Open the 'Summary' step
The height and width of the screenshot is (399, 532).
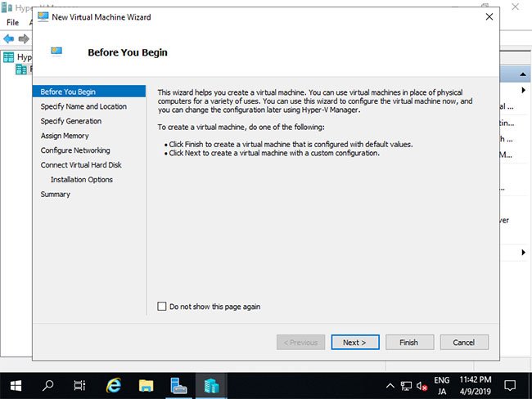pyautogui.click(x=56, y=195)
